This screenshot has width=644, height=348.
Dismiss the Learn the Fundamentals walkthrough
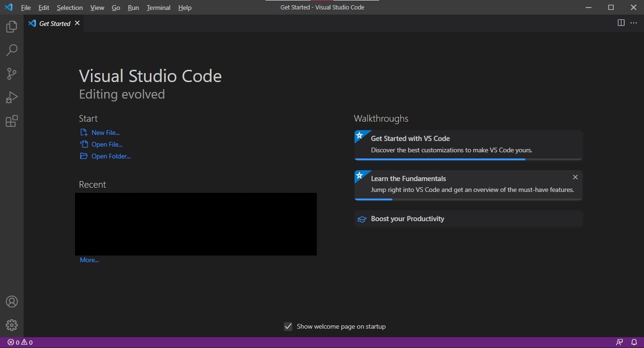pos(575,177)
